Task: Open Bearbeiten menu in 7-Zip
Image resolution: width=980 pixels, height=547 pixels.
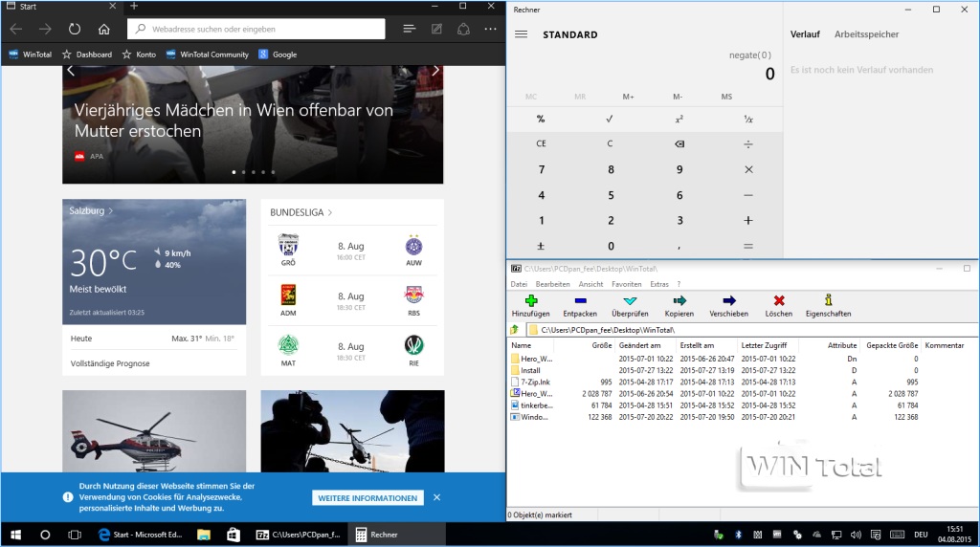Action: pos(552,284)
